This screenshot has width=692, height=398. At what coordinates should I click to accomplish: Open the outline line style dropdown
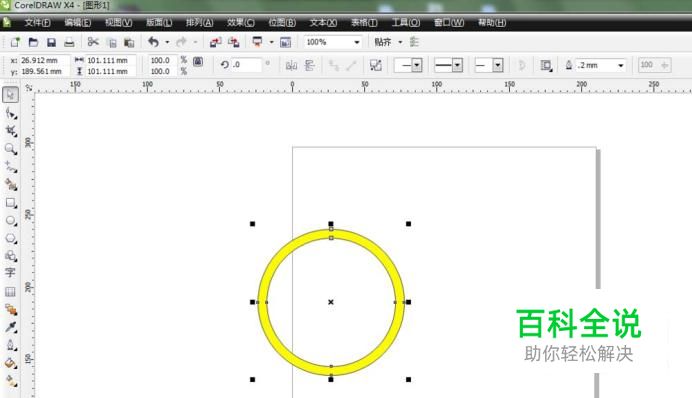(457, 65)
